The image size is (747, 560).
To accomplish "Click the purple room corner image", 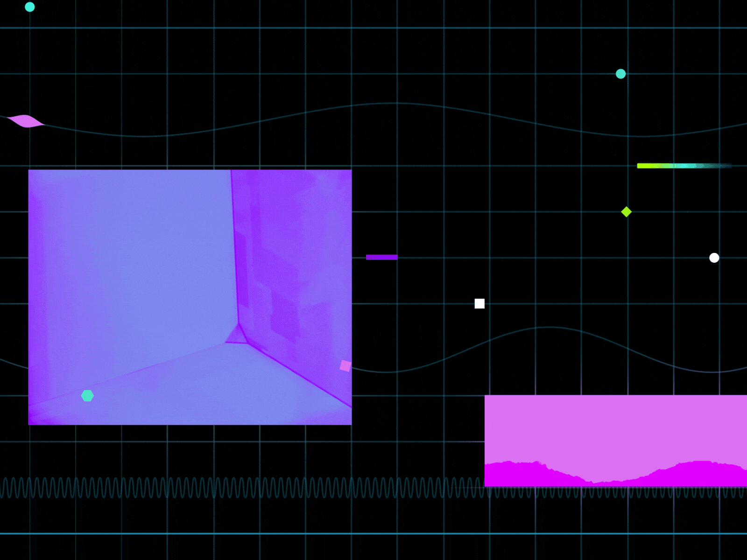I will [x=190, y=297].
